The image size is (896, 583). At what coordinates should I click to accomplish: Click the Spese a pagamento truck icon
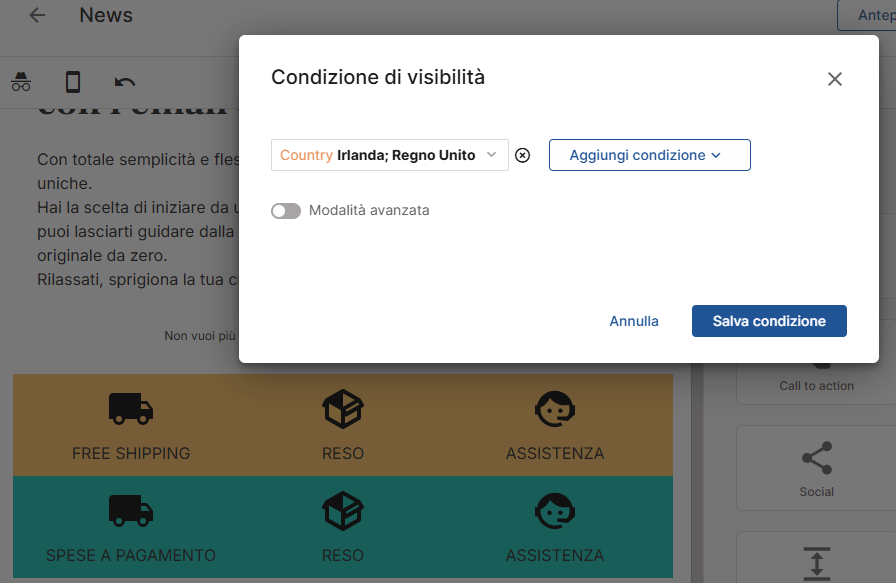point(131,510)
